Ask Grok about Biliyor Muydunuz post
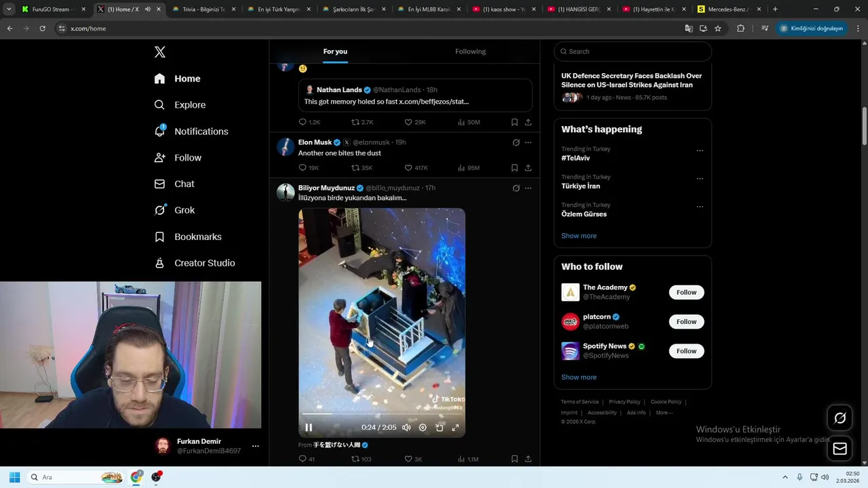Viewport: 868px width, 488px height. [516, 188]
